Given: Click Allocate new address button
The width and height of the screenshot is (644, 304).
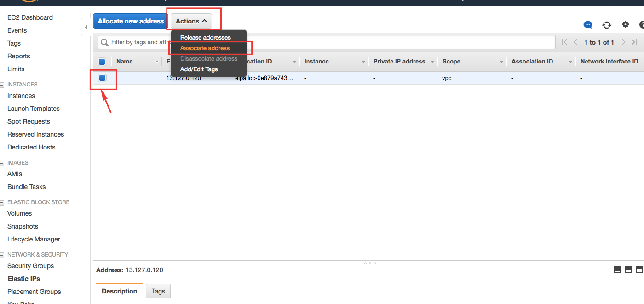Looking at the screenshot, I should coord(131,21).
